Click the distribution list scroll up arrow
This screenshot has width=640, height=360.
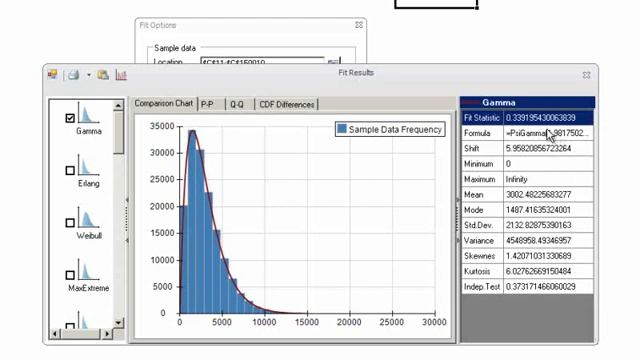[118, 105]
